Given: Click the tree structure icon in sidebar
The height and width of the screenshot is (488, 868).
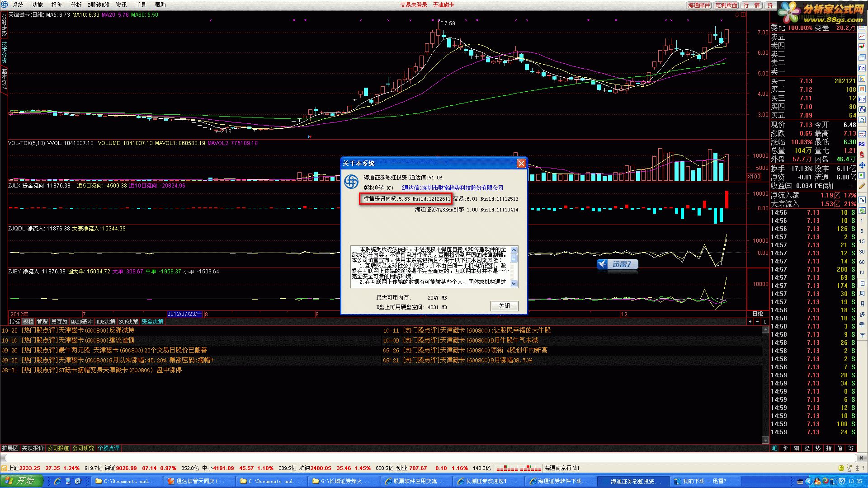Looking at the screenshot, I should point(862,79).
